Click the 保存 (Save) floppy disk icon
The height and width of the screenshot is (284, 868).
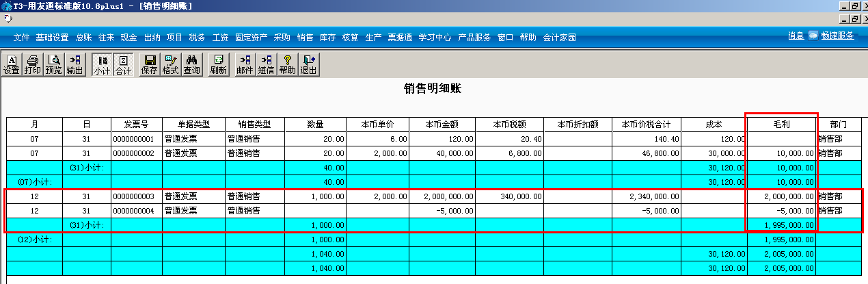(150, 64)
